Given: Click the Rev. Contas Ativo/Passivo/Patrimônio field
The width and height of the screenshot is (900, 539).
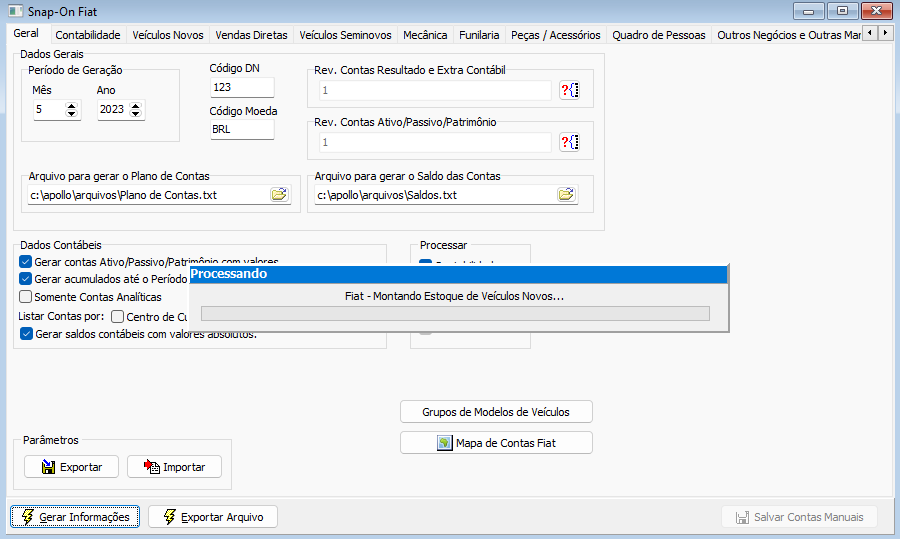Looking at the screenshot, I should 435,142.
